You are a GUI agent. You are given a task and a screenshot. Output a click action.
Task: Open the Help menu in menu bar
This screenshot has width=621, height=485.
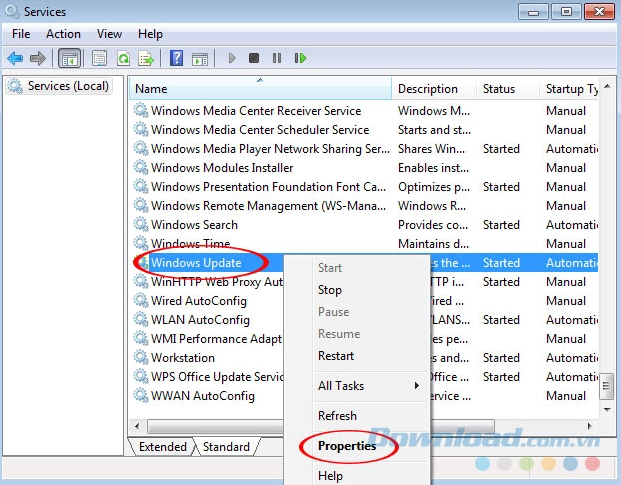(150, 34)
